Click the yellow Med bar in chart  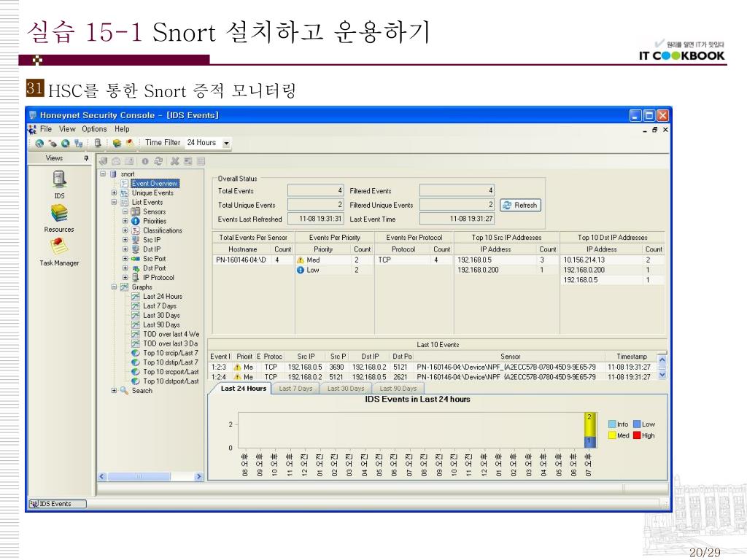coord(589,425)
